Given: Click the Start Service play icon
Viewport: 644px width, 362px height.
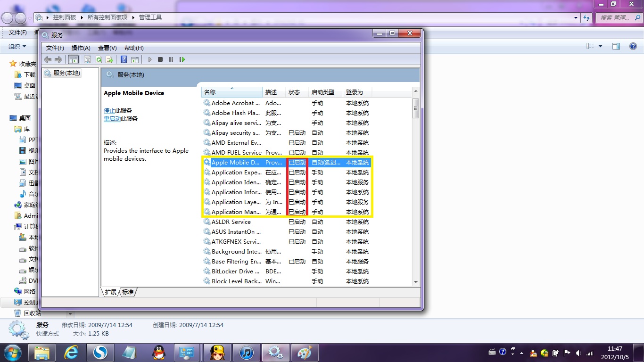Looking at the screenshot, I should pos(150,59).
